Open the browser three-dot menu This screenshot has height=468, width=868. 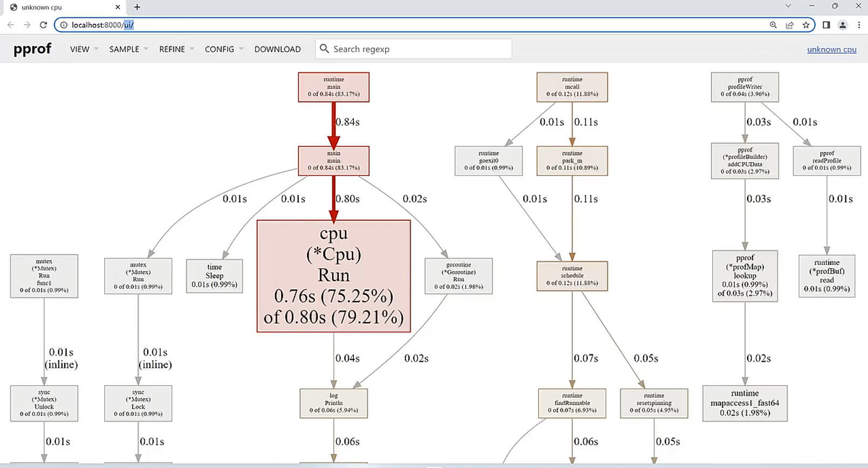(x=859, y=25)
